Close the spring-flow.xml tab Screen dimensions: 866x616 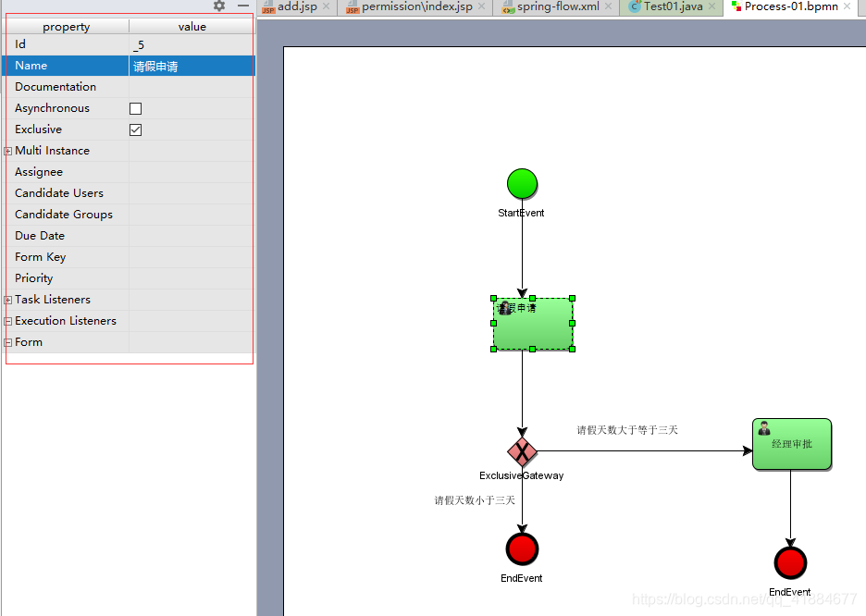[608, 6]
